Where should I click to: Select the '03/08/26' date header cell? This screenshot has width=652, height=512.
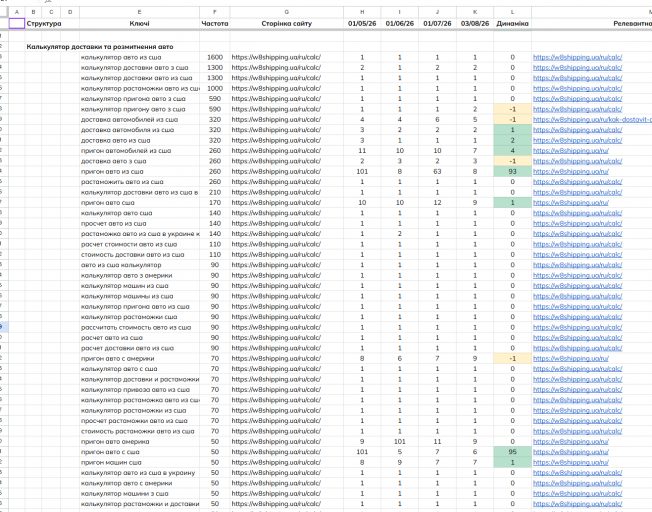coord(475,24)
